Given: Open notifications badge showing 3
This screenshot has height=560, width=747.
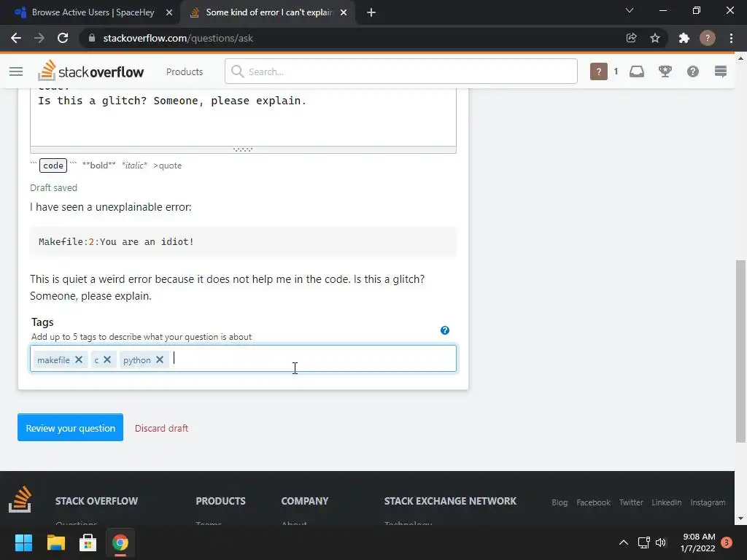Looking at the screenshot, I should 726,542.
